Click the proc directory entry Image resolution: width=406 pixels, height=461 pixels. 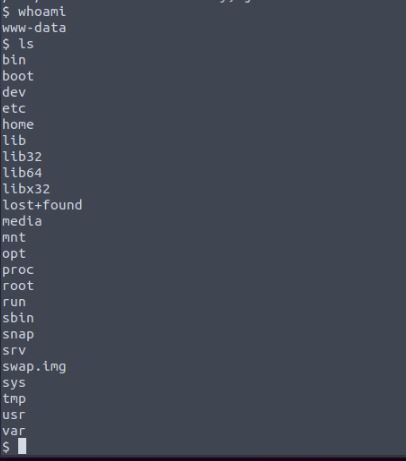[x=18, y=270]
